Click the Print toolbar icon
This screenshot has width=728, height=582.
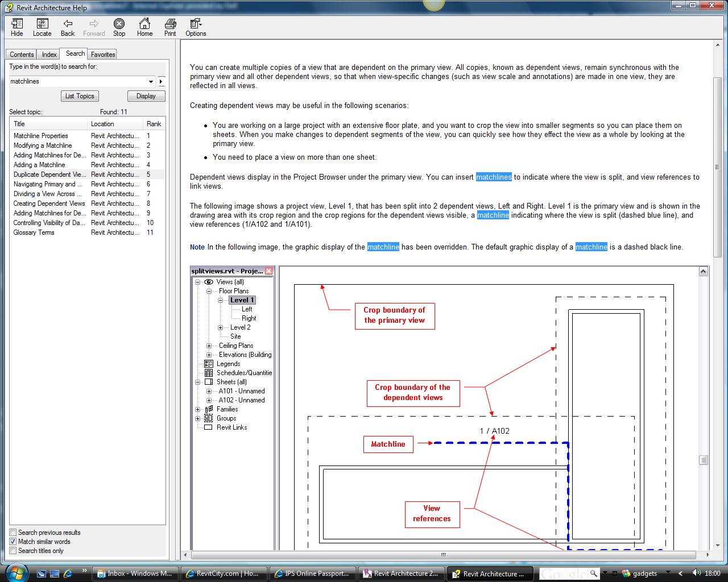coord(170,27)
